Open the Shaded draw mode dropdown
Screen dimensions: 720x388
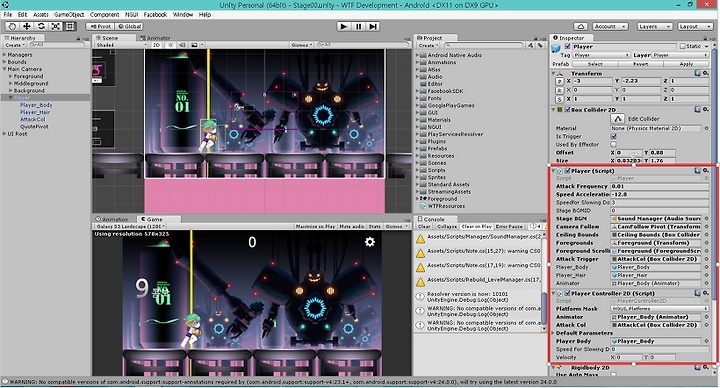(x=121, y=45)
